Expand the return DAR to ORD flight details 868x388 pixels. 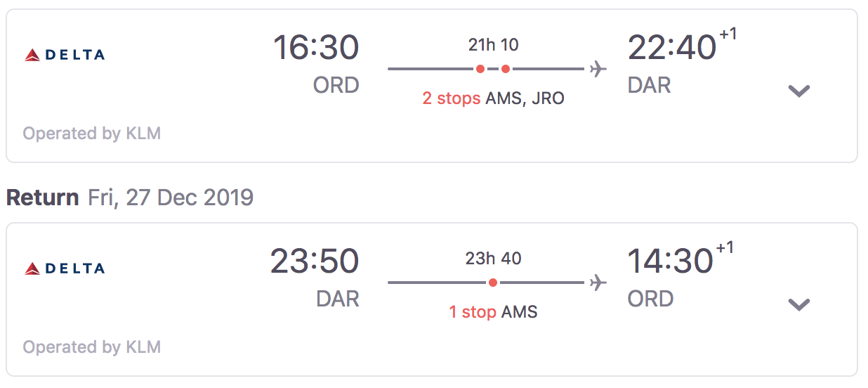click(x=799, y=304)
